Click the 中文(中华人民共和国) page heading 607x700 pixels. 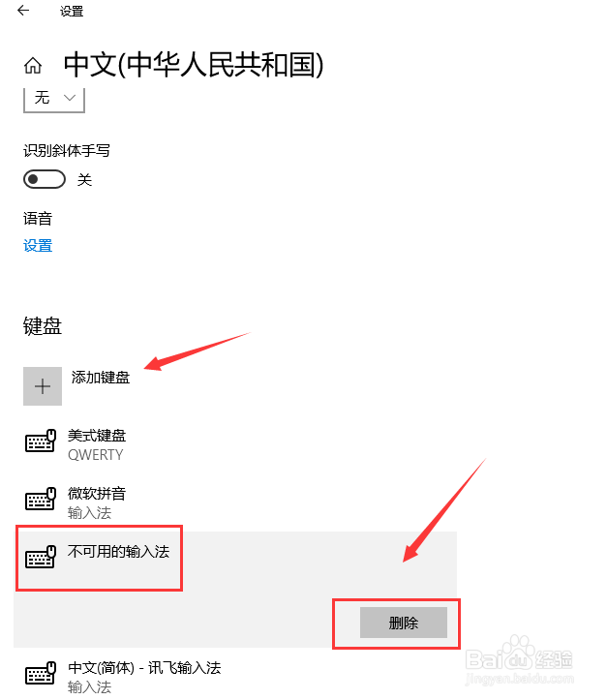(194, 65)
